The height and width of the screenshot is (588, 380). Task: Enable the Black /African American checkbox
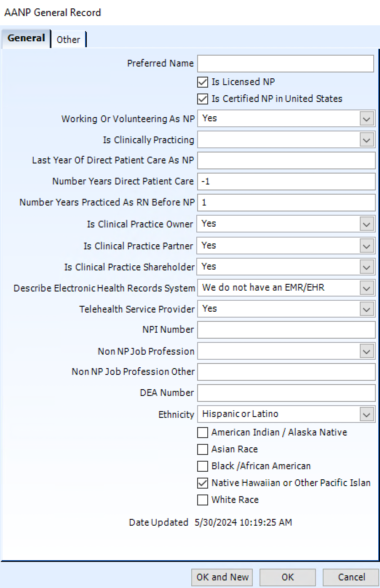tap(202, 466)
